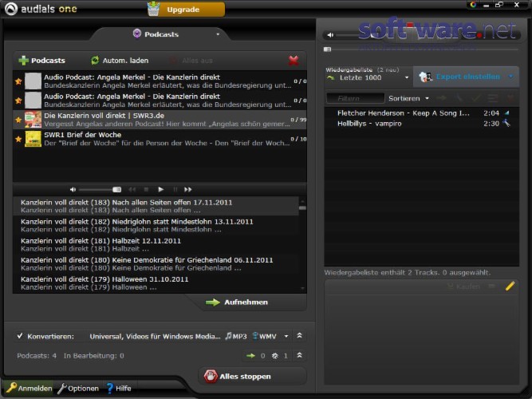Open the Hilfe help menu
Image resolution: width=532 pixels, height=399 pixels.
pyautogui.click(x=118, y=388)
